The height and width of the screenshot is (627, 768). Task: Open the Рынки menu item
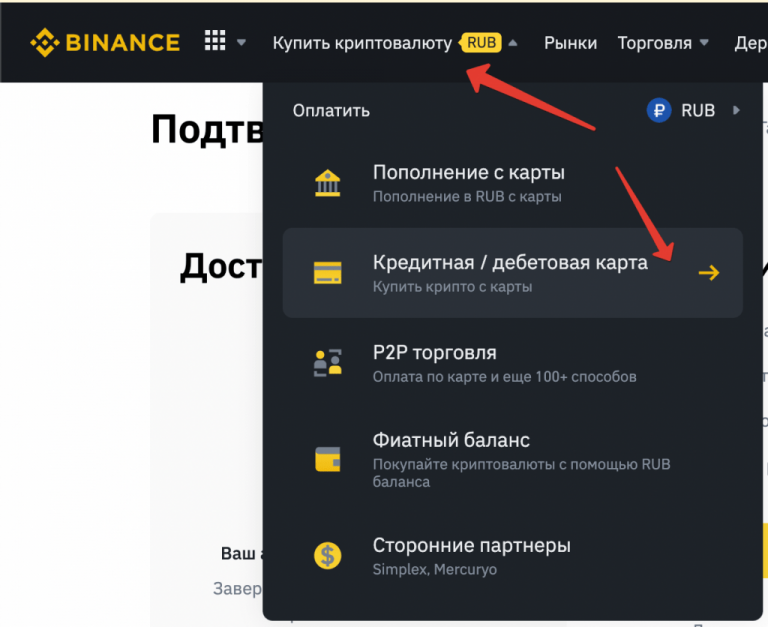tap(570, 43)
